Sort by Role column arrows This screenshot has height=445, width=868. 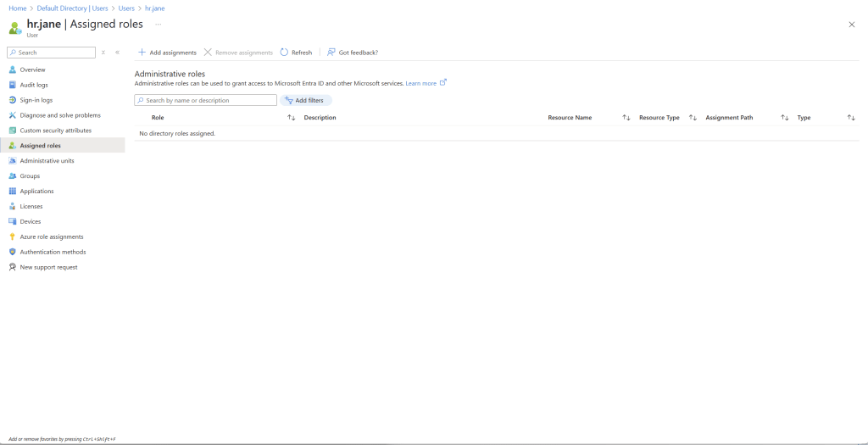coord(291,118)
